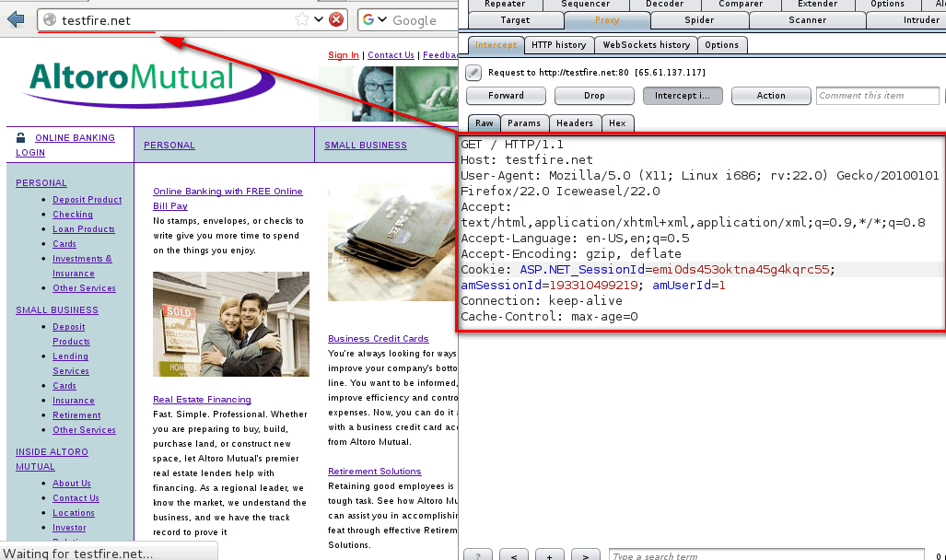Switch to the Headers view of the request
This screenshot has height=560, width=946.
(575, 122)
